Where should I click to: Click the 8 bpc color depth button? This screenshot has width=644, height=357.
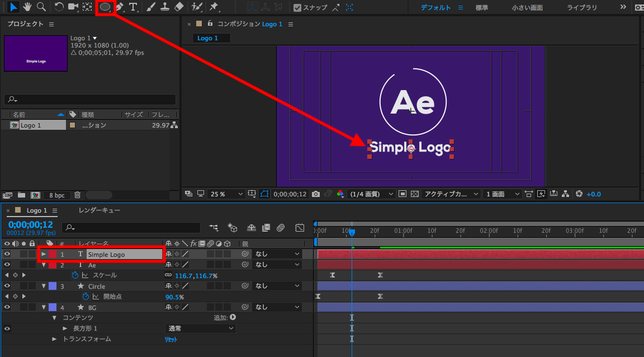coord(57,195)
